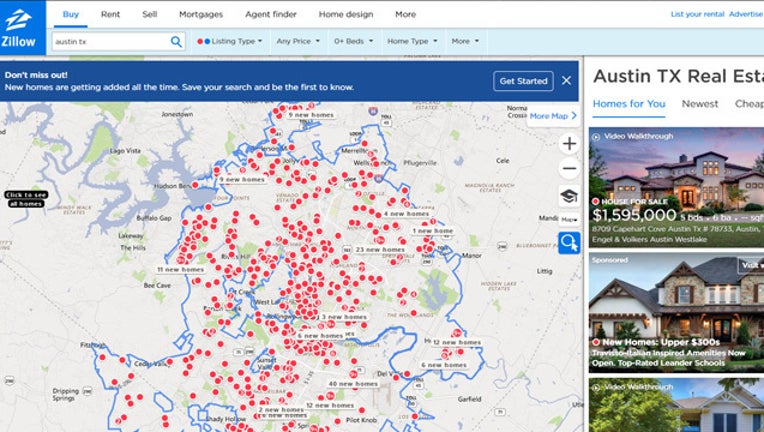This screenshot has height=432, width=764.
Task: Open the Mortgages menu
Action: point(201,14)
